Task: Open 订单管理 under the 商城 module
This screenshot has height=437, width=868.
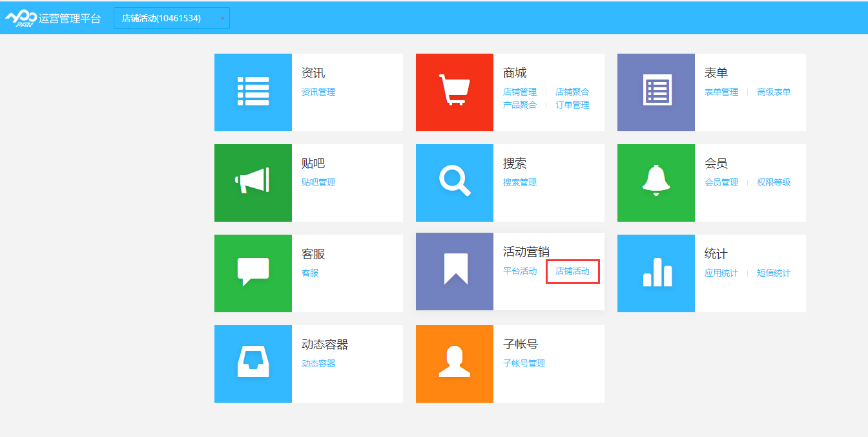Action: tap(572, 104)
